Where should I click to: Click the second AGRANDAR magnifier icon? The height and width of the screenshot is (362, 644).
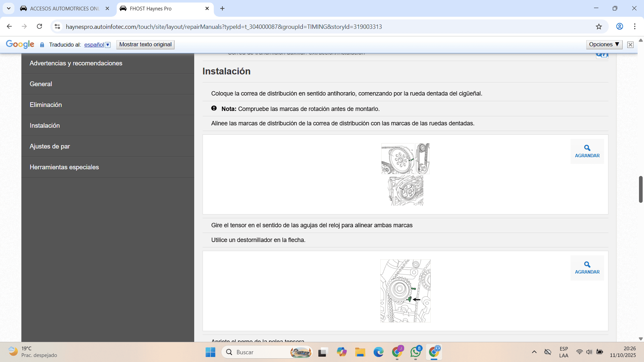(x=587, y=264)
